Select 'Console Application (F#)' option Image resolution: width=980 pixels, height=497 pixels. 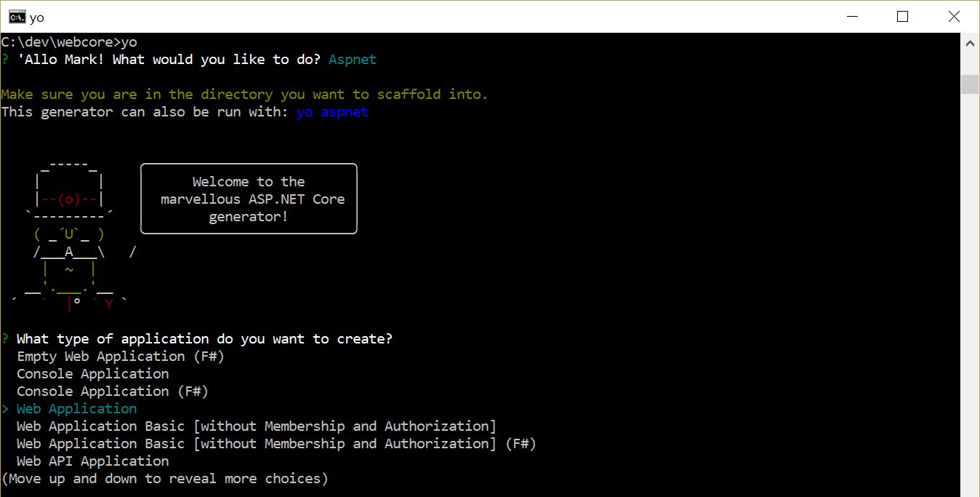(x=113, y=391)
